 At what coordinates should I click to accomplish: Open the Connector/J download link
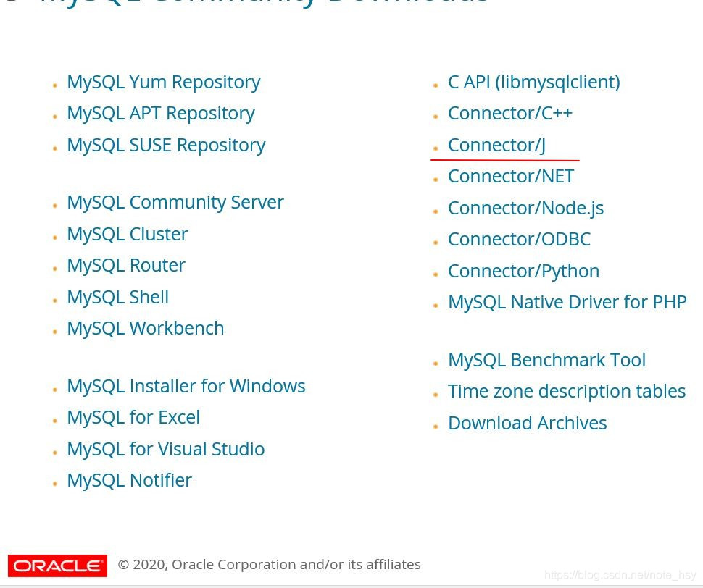pyautogui.click(x=496, y=146)
